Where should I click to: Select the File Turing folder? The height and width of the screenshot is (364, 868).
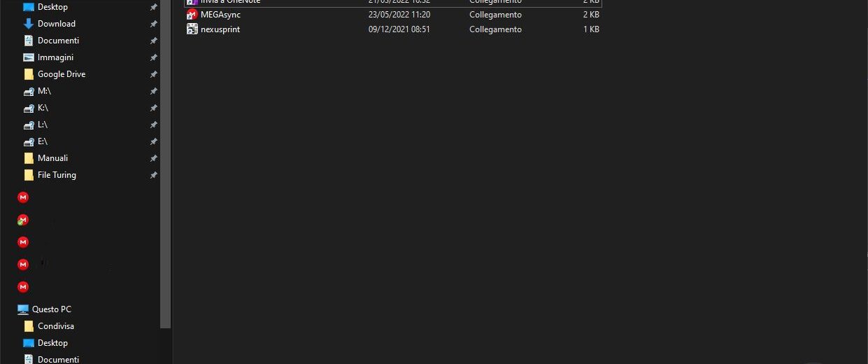pos(57,175)
